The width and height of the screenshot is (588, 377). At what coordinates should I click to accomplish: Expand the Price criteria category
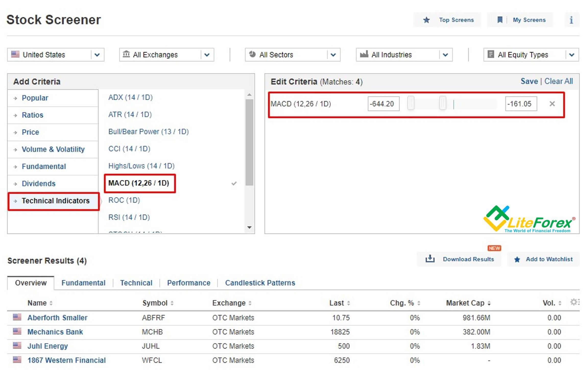click(53, 132)
